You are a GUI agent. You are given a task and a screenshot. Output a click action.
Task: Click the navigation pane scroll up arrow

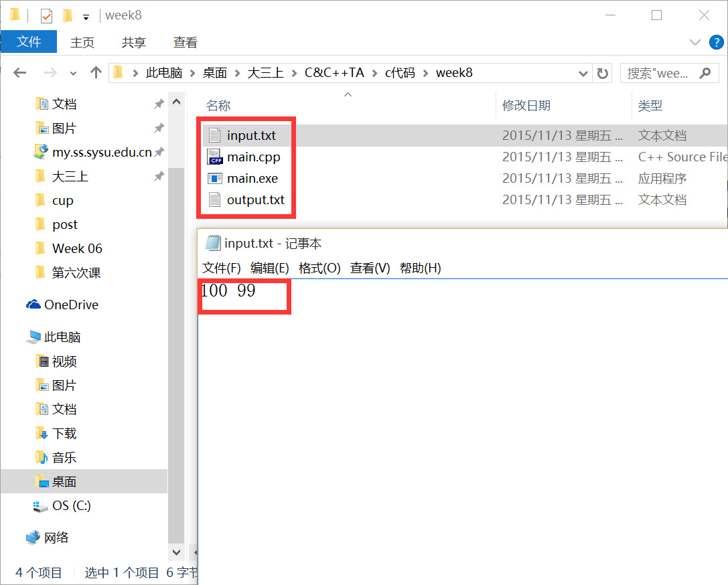(176, 102)
